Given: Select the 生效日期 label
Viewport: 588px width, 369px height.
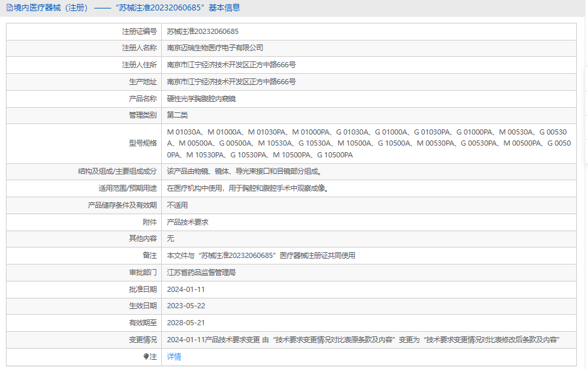Looking at the screenshot, I should [x=143, y=306].
